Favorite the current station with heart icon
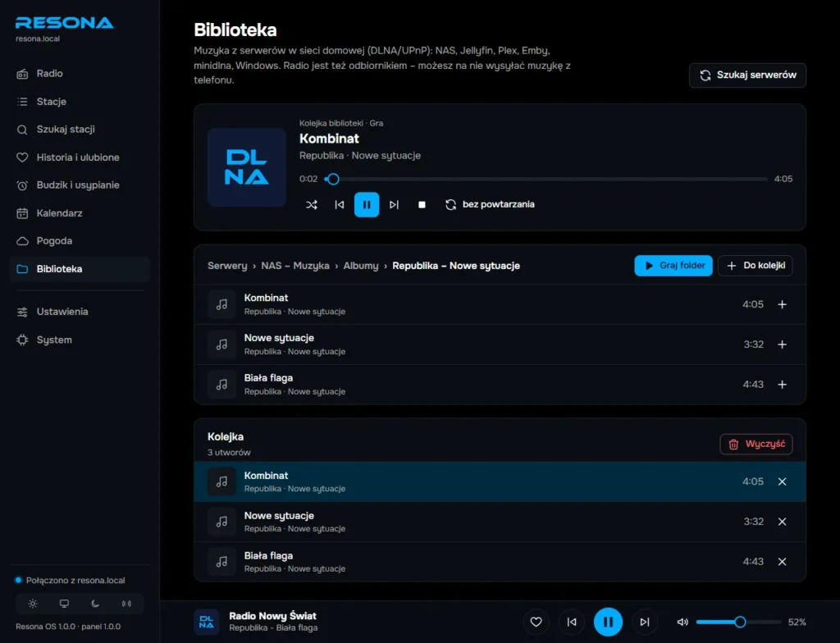 click(x=536, y=622)
